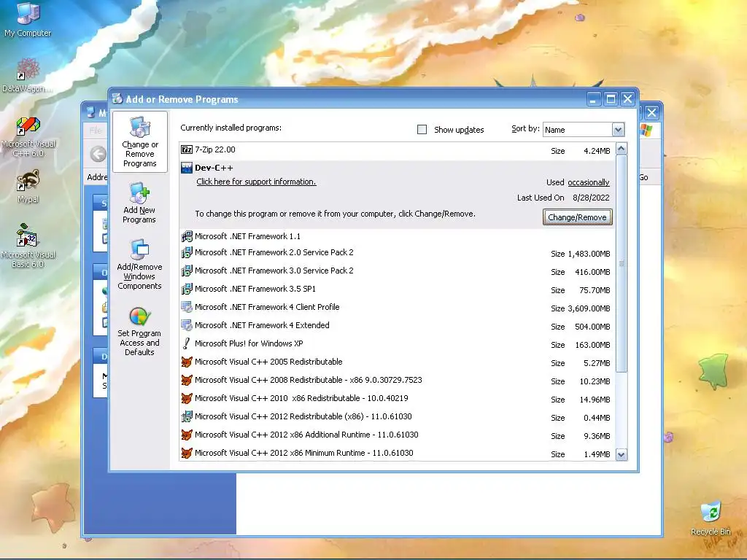
Task: Launch the Mypal browser shortcut
Action: (28, 186)
